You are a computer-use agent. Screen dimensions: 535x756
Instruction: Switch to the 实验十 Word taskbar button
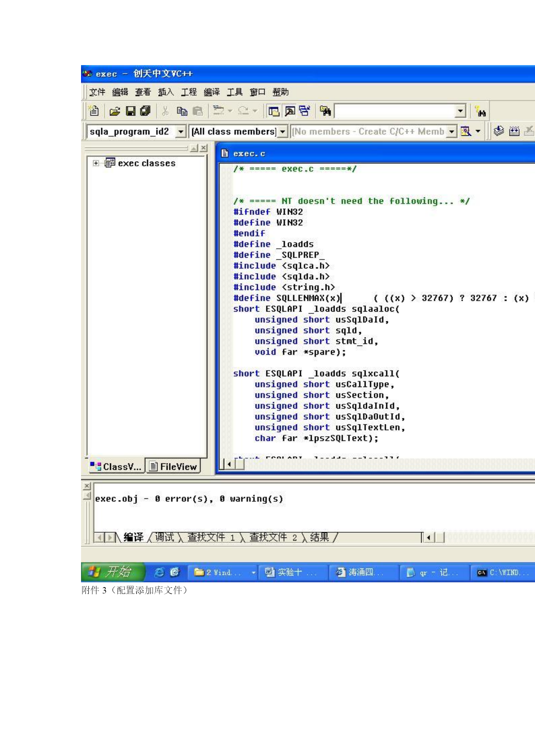click(293, 572)
